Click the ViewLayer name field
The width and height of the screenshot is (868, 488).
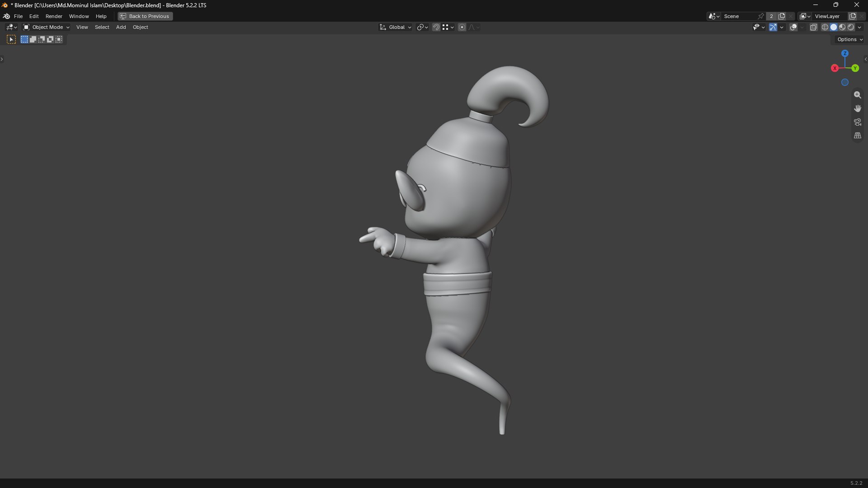(x=830, y=16)
